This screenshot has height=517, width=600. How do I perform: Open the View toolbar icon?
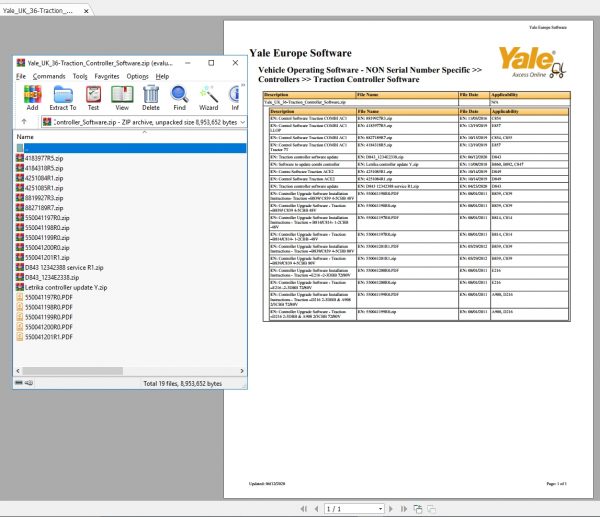122,98
